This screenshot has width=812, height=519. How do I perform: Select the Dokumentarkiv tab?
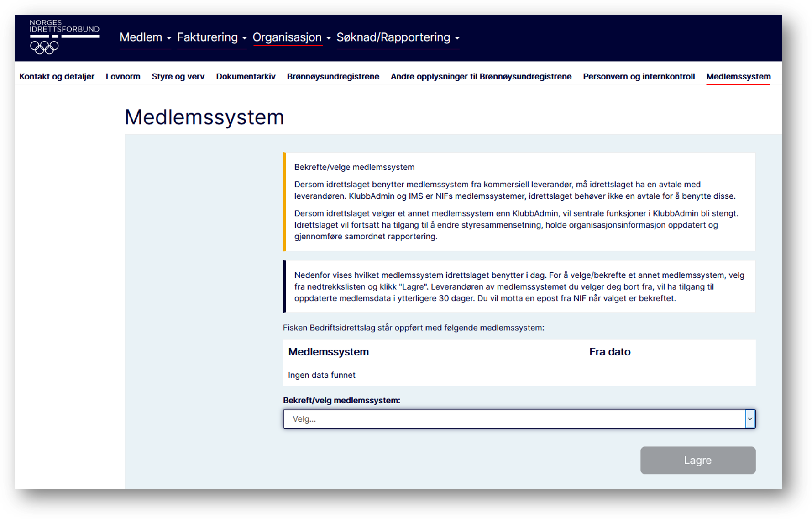(x=246, y=76)
